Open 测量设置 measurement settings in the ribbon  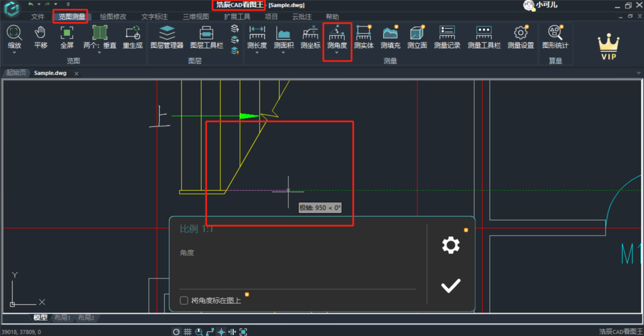click(x=521, y=36)
